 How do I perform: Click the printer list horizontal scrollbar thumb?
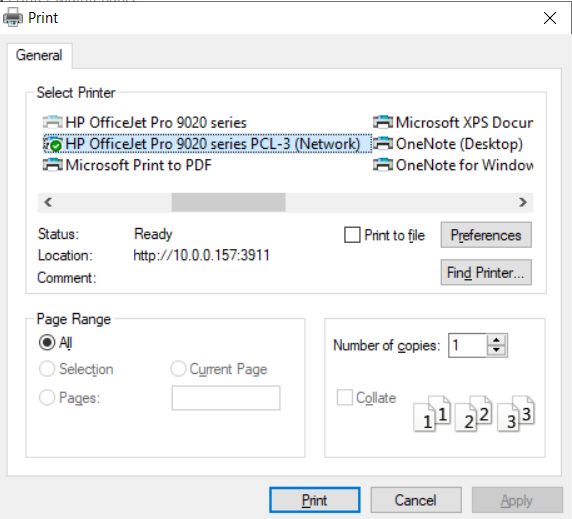tap(228, 202)
